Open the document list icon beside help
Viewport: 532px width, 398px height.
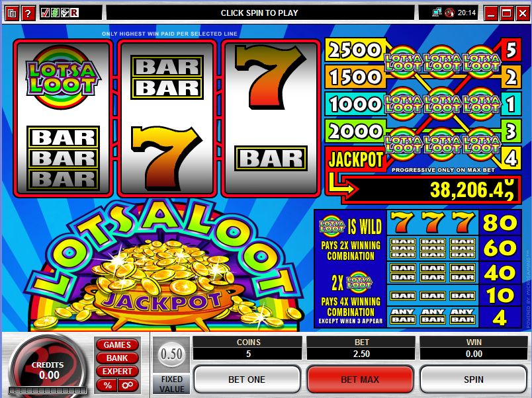click(x=11, y=14)
